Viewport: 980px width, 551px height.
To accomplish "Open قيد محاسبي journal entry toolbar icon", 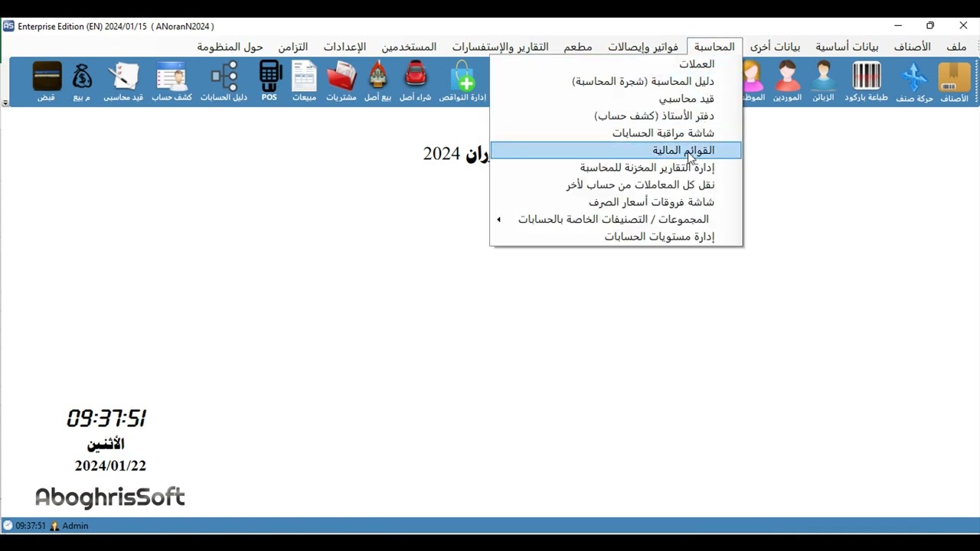I will 123,82.
